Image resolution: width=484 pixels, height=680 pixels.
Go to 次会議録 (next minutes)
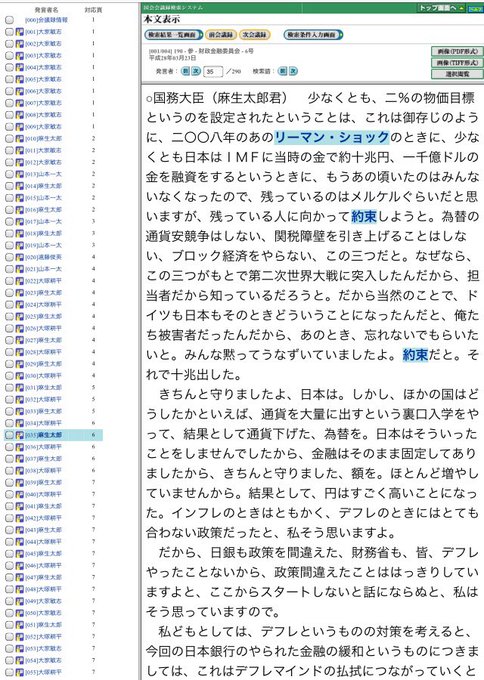(255, 35)
